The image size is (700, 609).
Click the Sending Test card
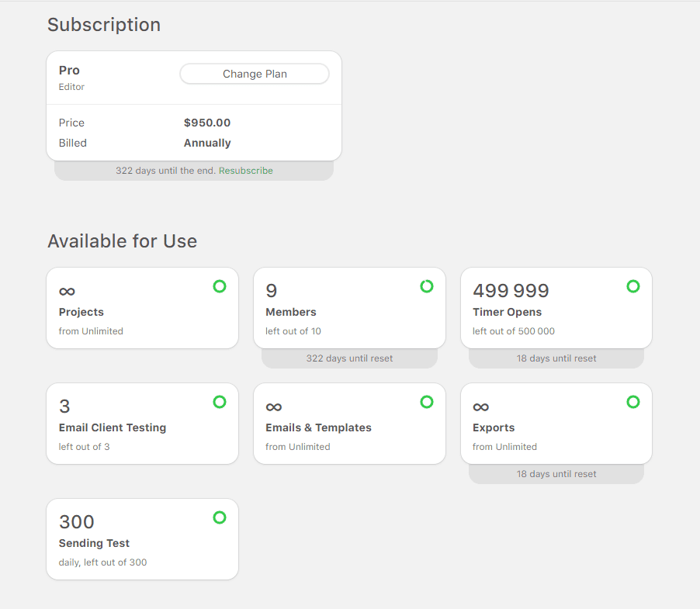click(x=142, y=538)
